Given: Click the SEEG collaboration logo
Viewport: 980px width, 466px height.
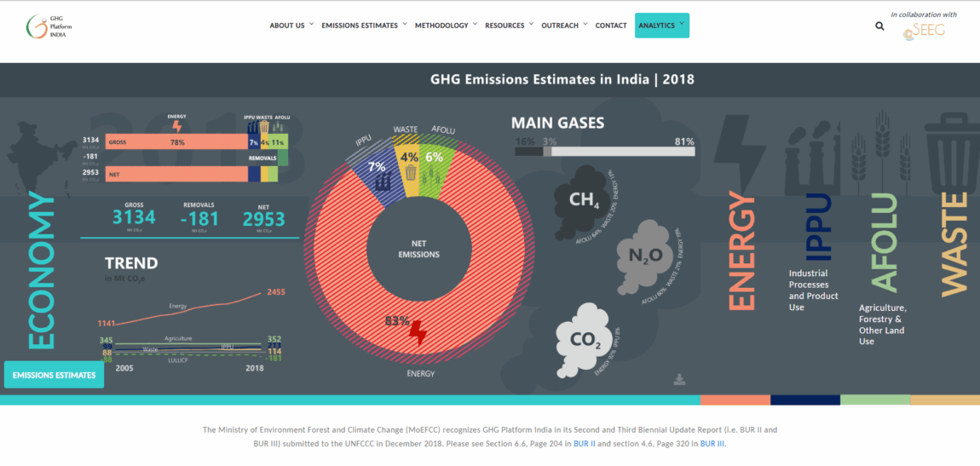Looking at the screenshot, I should click(x=924, y=32).
